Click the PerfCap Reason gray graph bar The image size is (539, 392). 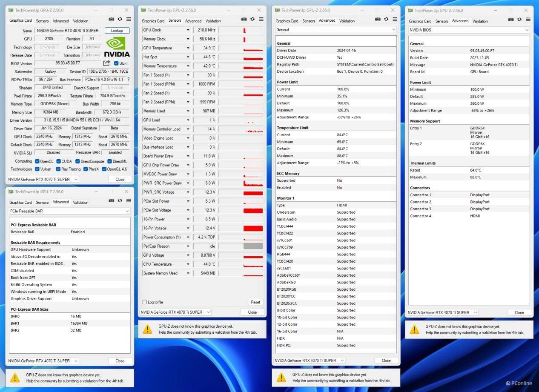[253, 246]
